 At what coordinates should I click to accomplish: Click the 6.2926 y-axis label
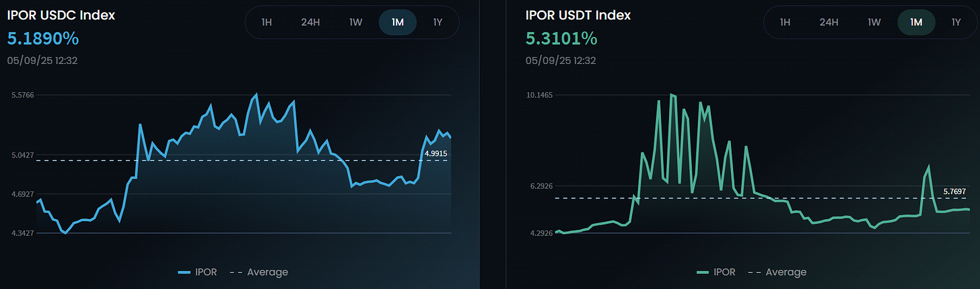tap(541, 186)
